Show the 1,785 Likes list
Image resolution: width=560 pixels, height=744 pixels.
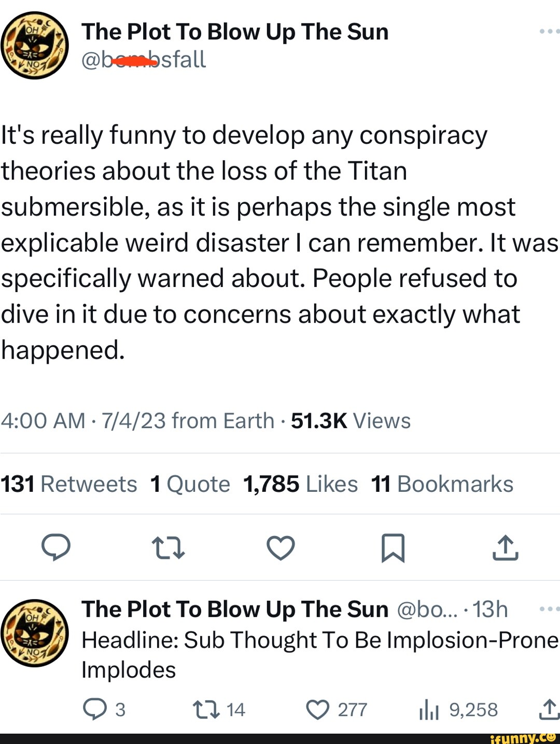point(300,484)
